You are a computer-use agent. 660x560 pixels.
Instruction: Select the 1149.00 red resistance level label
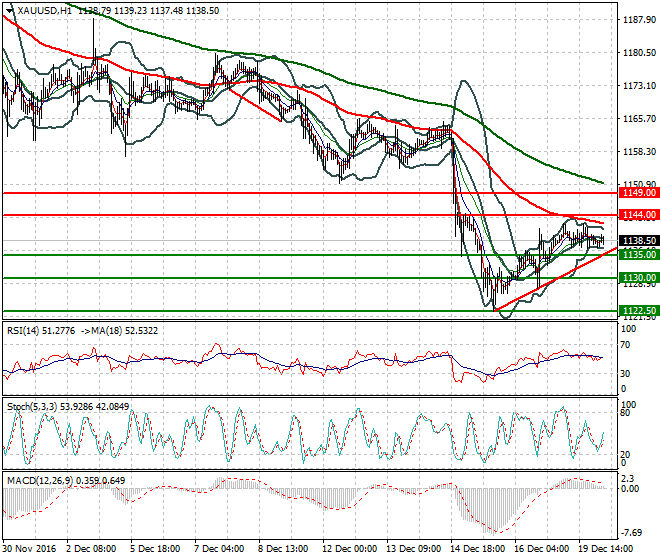tap(639, 193)
